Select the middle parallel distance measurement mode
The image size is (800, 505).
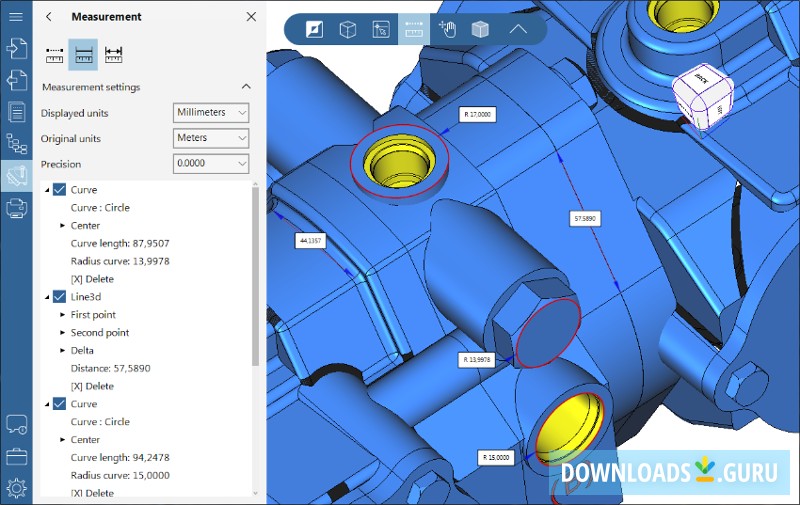coord(83,56)
